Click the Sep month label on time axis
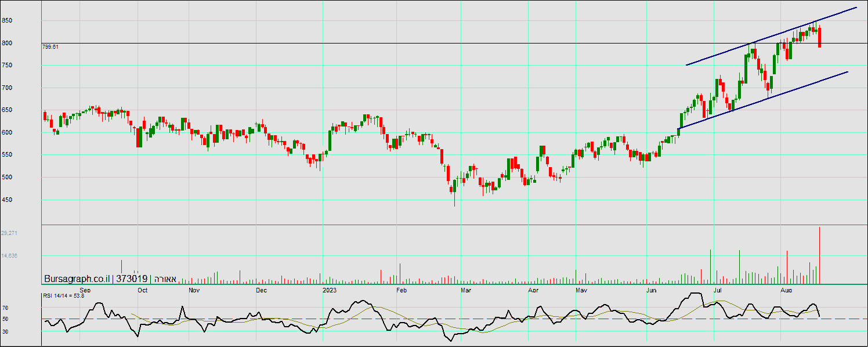 click(x=85, y=289)
